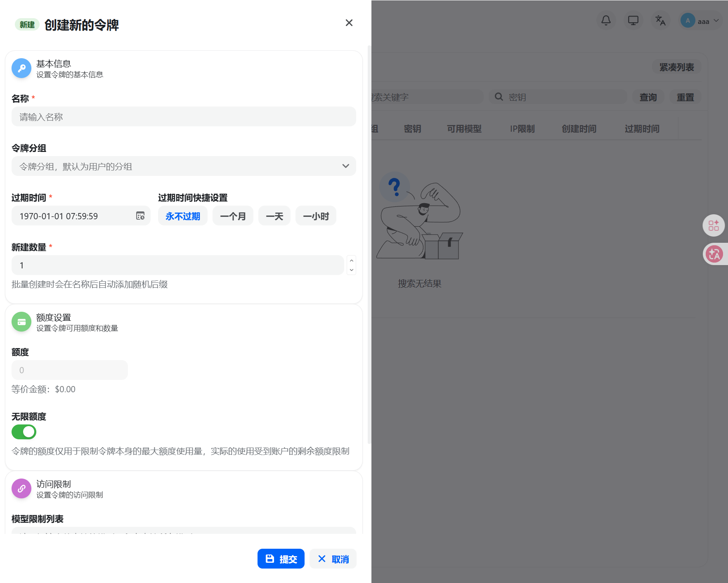728x583 pixels.
Task: Cancel token creation with 取消 button
Action: click(333, 558)
